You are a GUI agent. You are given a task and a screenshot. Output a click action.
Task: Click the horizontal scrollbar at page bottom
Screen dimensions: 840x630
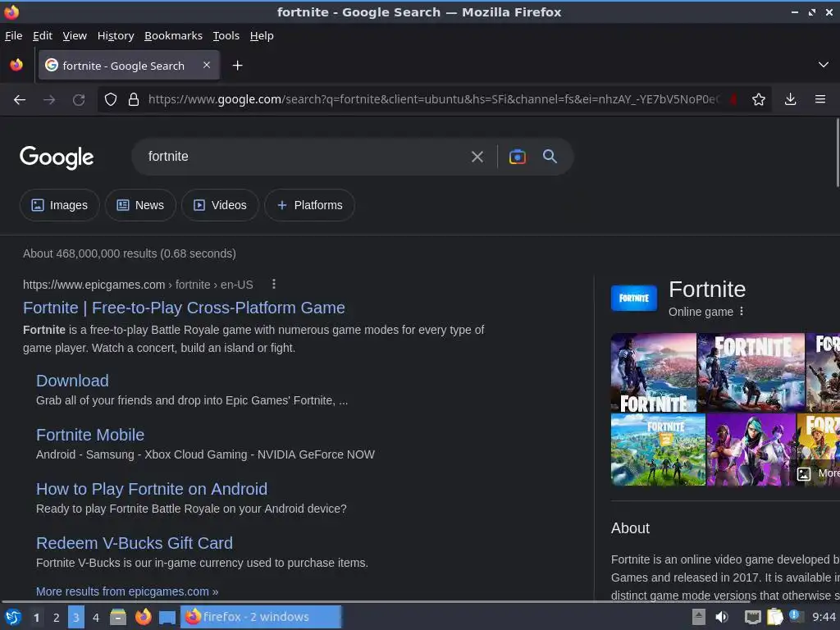point(375,601)
